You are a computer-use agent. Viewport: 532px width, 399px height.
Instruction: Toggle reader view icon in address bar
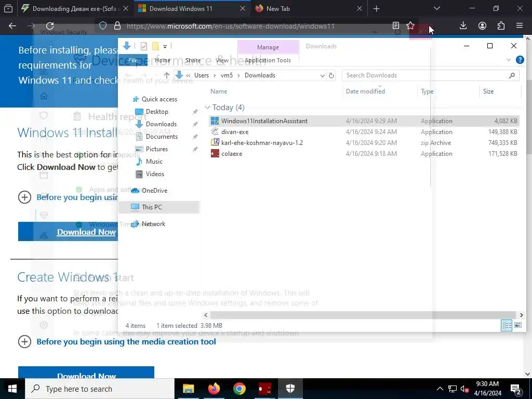coord(395,25)
